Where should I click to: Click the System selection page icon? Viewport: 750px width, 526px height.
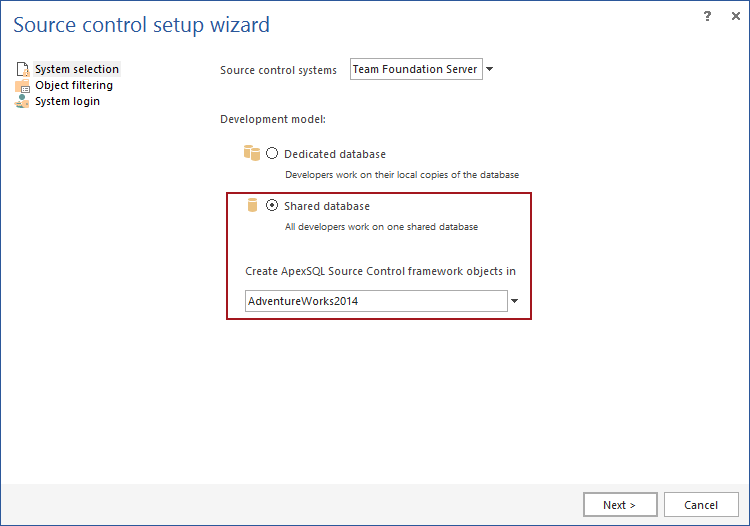(22, 69)
